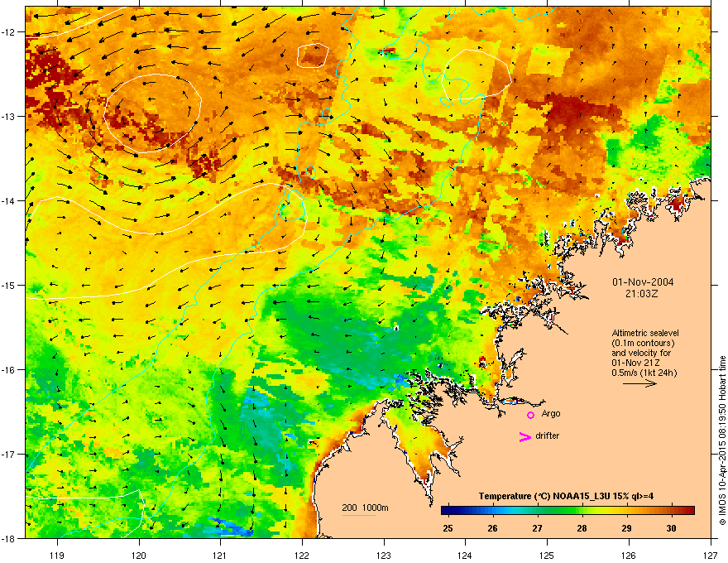Click the '0.5m/s (1kt 24h)' caption text
The image size is (728, 563).
(644, 373)
